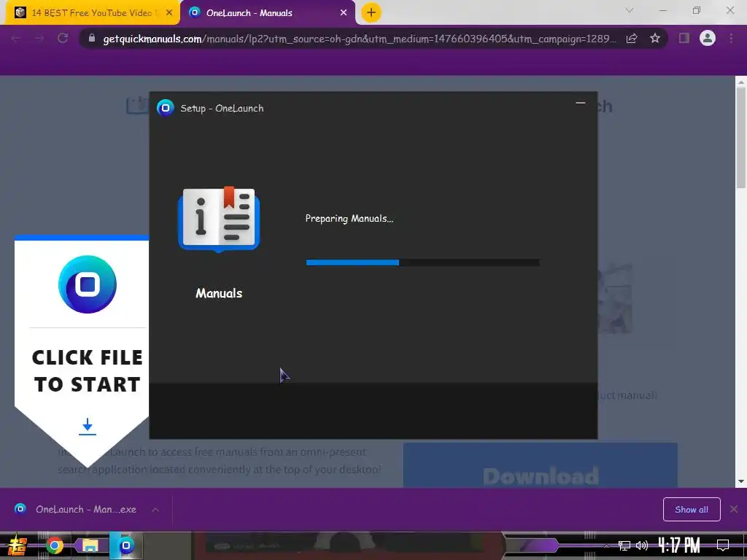Select the OneLaunch - Manuals browser tab
This screenshot has height=560, width=747.
(x=268, y=13)
